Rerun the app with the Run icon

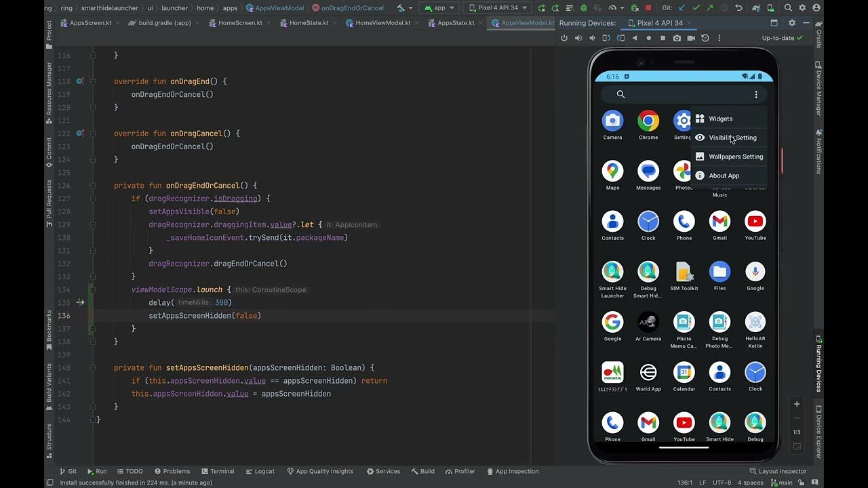[541, 8]
